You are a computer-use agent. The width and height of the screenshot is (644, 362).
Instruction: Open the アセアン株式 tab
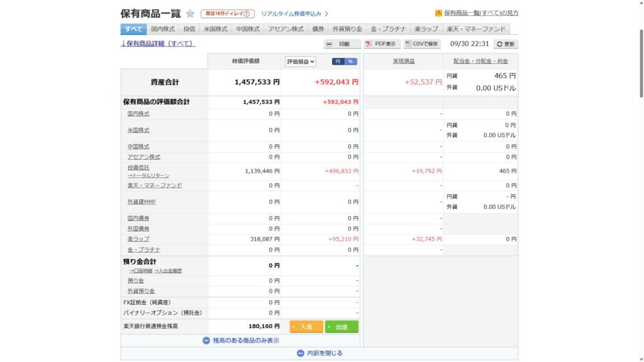pos(286,29)
